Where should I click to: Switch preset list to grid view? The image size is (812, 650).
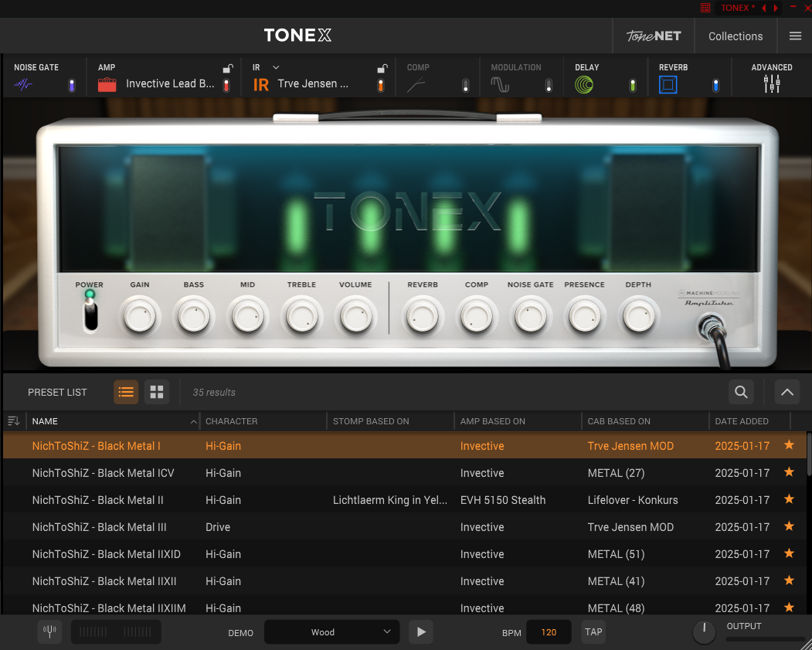click(x=156, y=392)
